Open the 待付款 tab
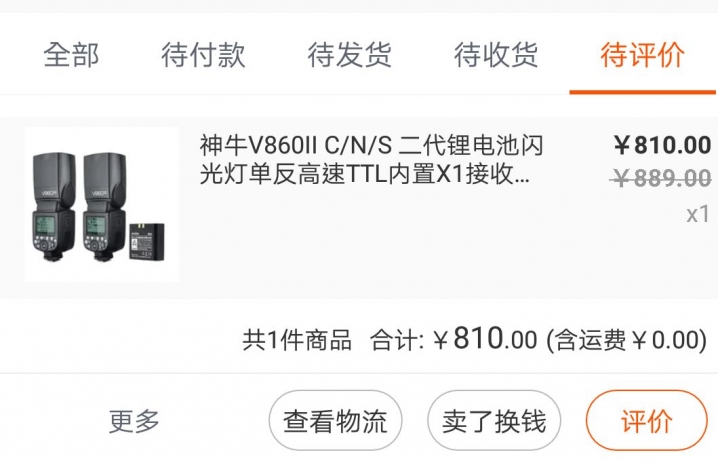The height and width of the screenshot is (461, 720). tap(203, 55)
